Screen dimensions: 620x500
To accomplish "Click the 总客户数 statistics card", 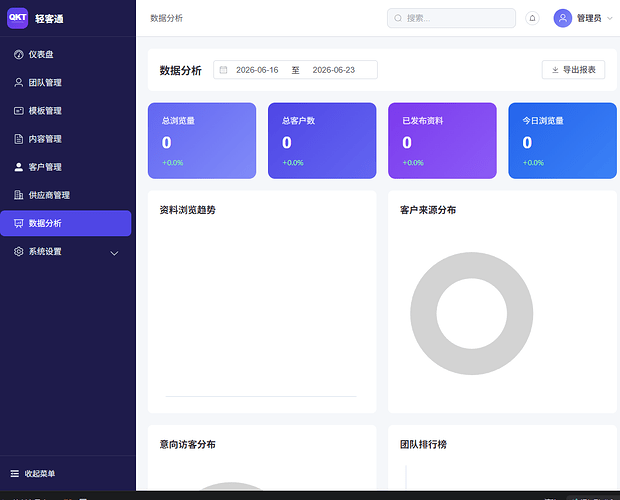I will pyautogui.click(x=322, y=141).
